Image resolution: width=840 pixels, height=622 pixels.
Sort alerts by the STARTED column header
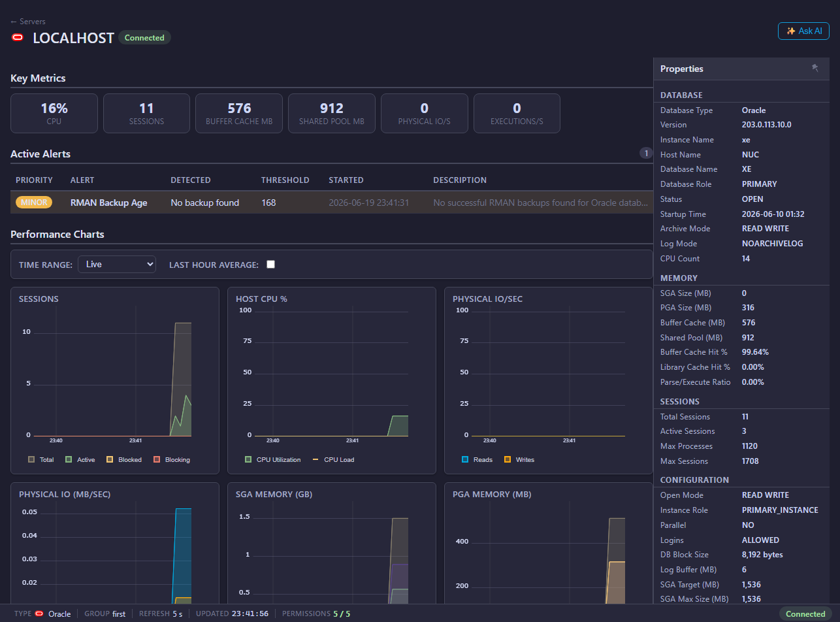tap(346, 180)
